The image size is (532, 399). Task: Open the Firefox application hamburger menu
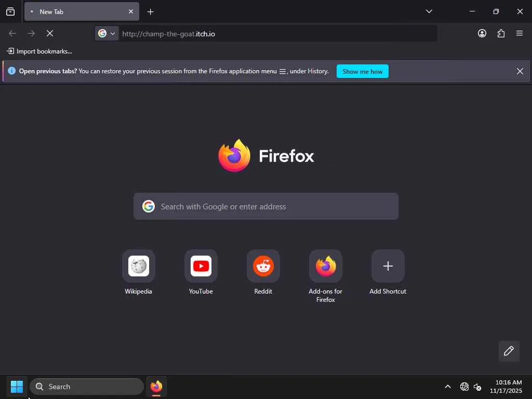519,33
